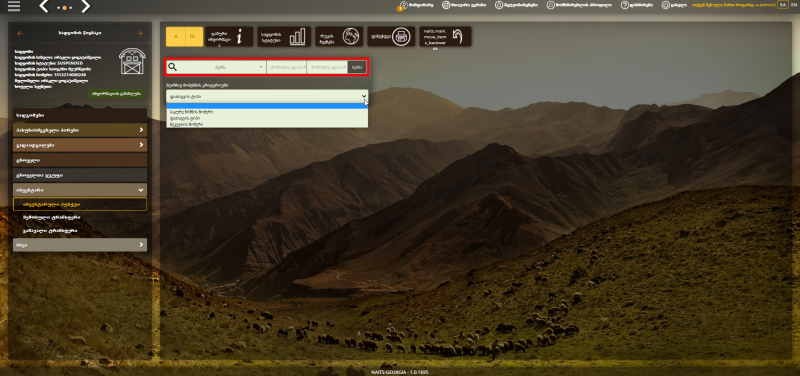The image size is (800, 376).
Task: Click the undo arrow move items tile
Action: 445,37
